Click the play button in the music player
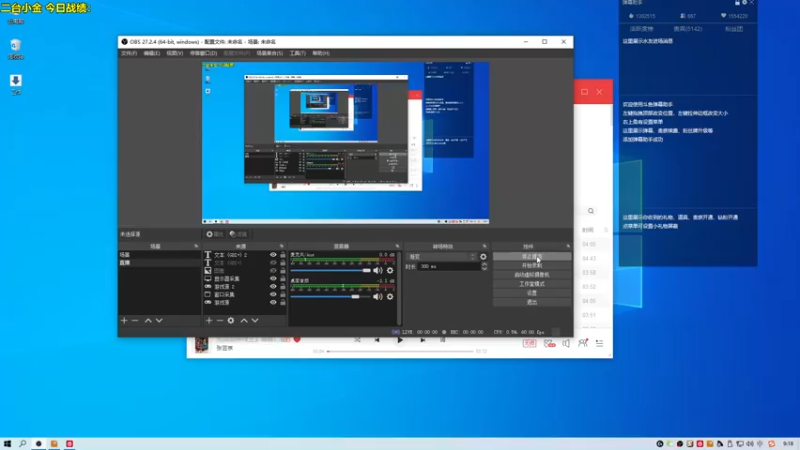 [x=400, y=340]
